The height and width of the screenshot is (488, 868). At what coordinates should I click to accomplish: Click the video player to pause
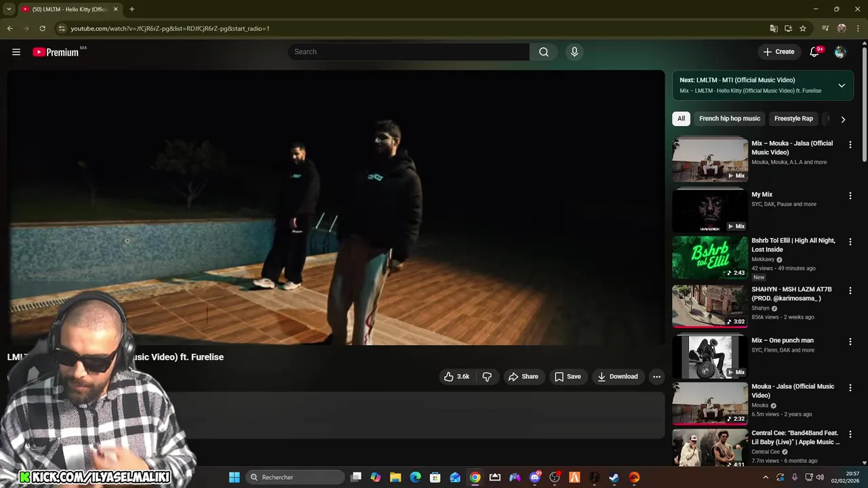tap(336, 207)
